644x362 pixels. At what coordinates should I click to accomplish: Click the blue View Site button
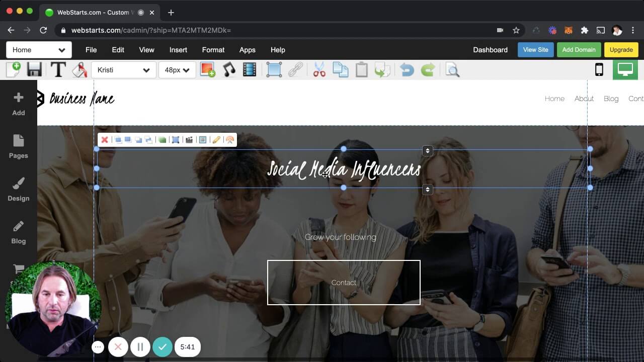pyautogui.click(x=535, y=50)
